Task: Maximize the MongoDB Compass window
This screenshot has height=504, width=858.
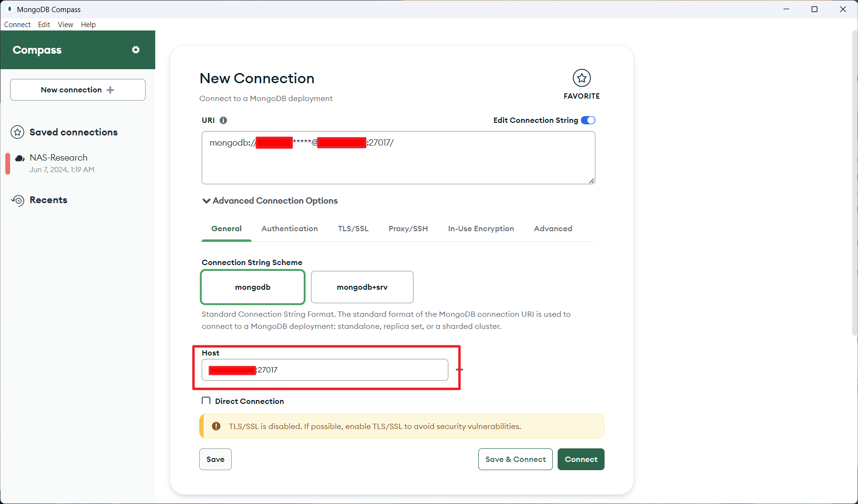Action: click(x=814, y=9)
